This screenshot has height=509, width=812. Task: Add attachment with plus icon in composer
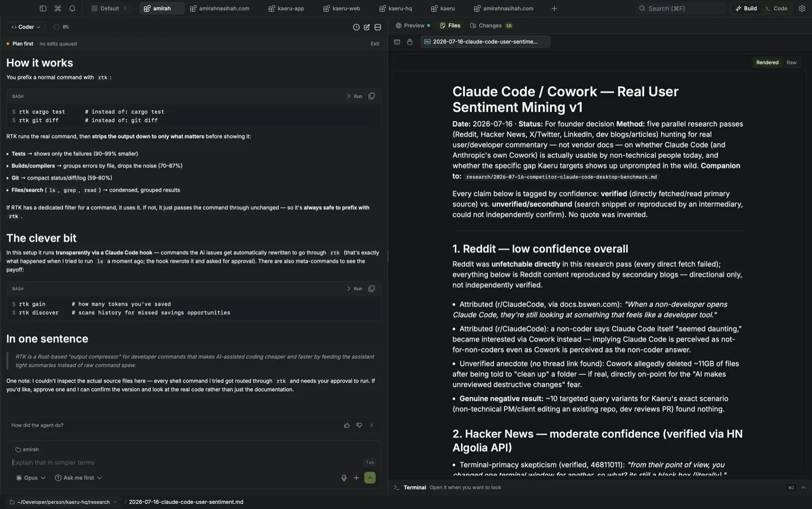coord(356,478)
